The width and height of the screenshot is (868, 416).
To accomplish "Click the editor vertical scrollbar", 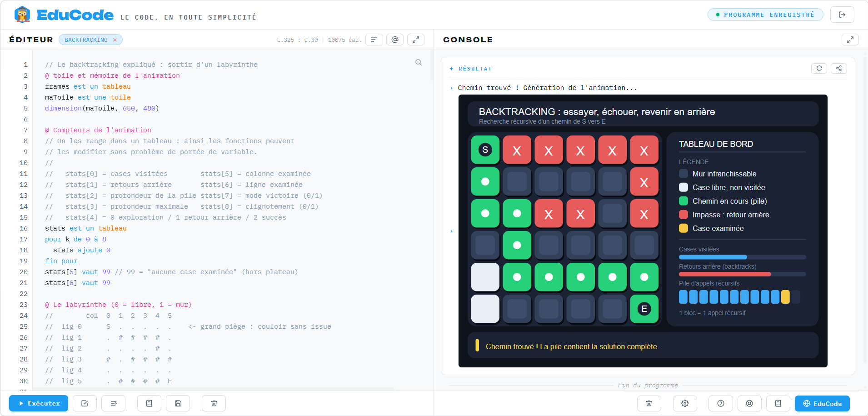I will click(x=431, y=66).
